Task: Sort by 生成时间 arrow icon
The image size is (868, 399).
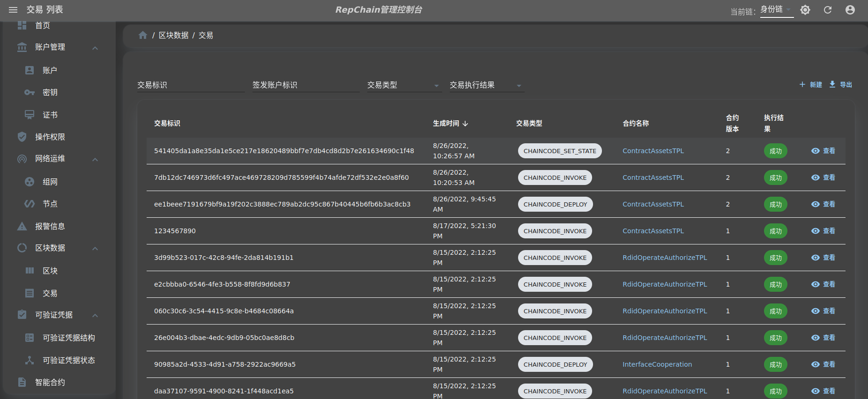Action: tap(465, 124)
